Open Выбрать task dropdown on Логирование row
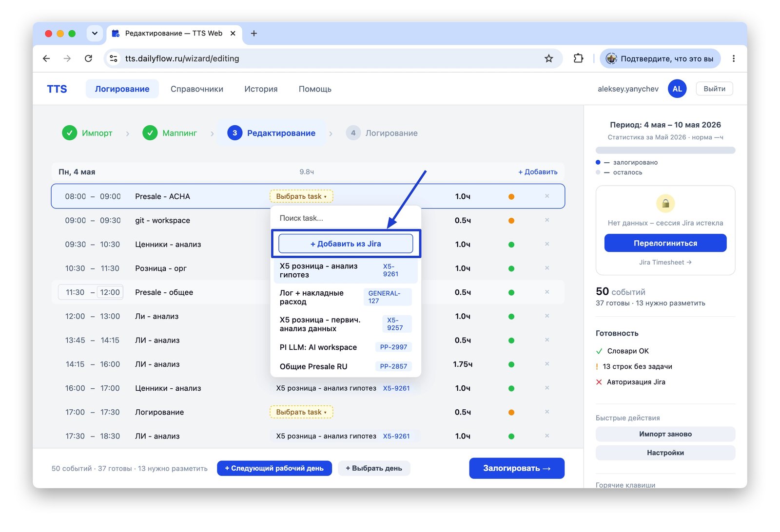This screenshot has height=532, width=780. click(301, 412)
